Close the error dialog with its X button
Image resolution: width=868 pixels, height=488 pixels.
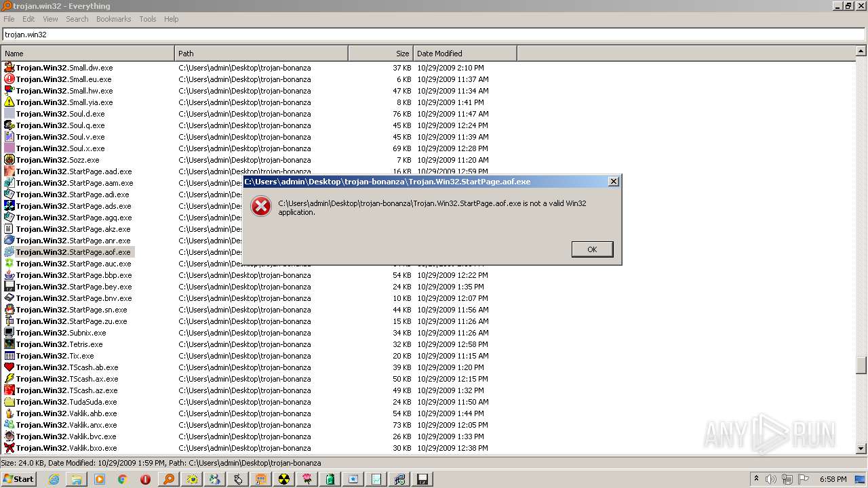[613, 182]
